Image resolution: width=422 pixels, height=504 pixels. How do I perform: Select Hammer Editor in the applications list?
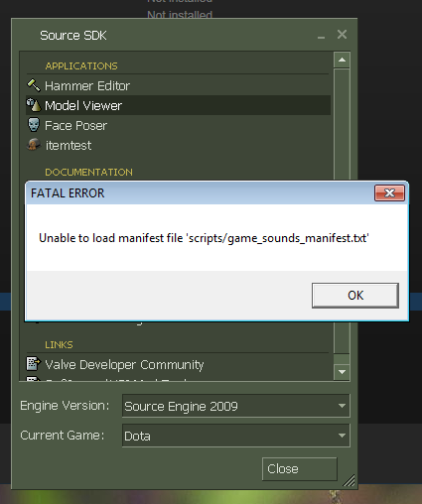(x=178, y=85)
